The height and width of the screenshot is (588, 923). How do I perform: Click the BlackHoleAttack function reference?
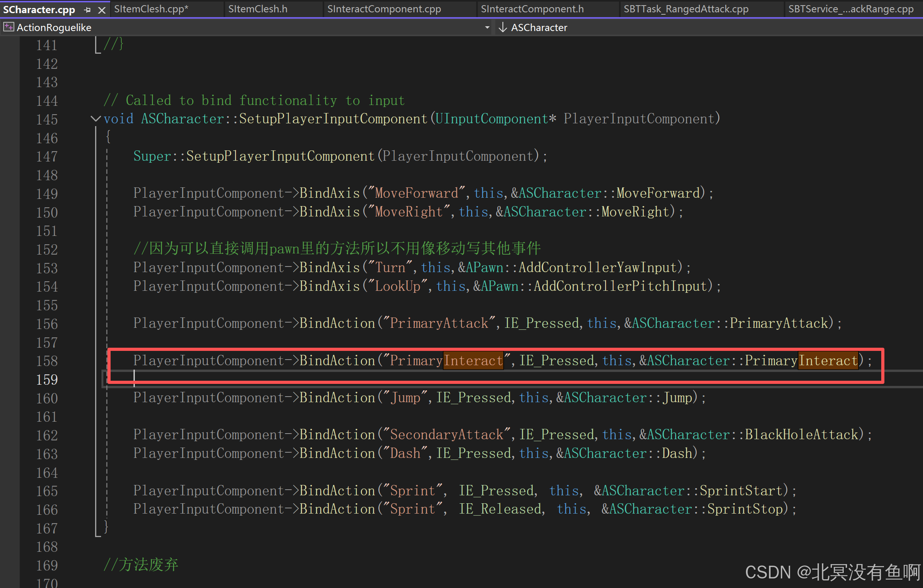click(801, 434)
